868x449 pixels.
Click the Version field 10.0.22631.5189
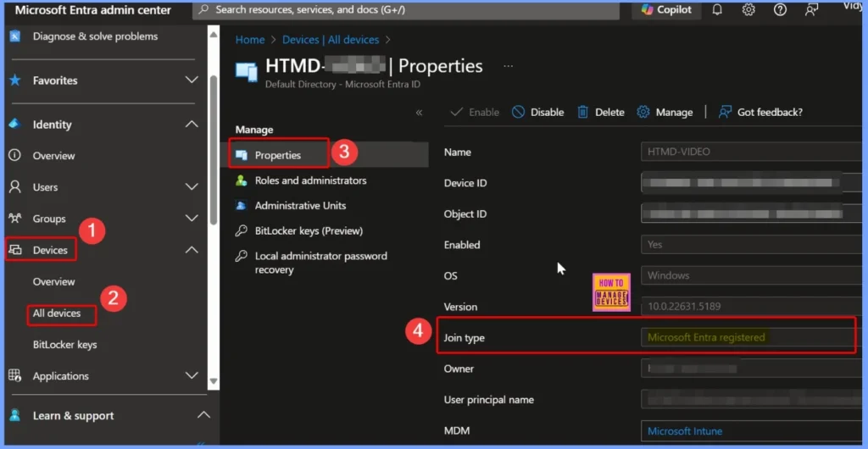(x=751, y=307)
